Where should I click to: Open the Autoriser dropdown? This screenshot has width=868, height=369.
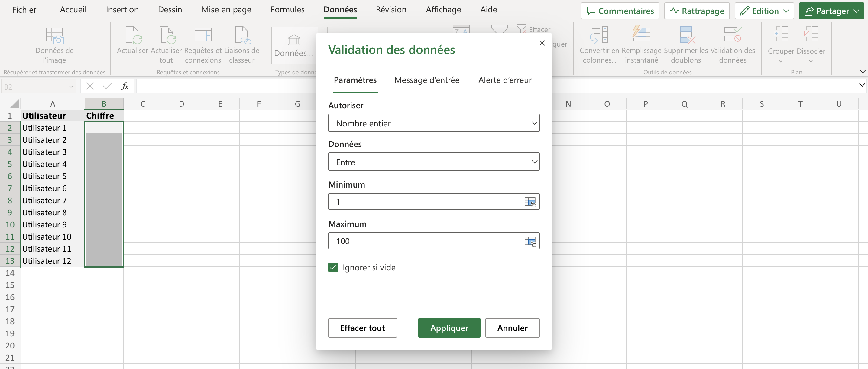pos(433,123)
